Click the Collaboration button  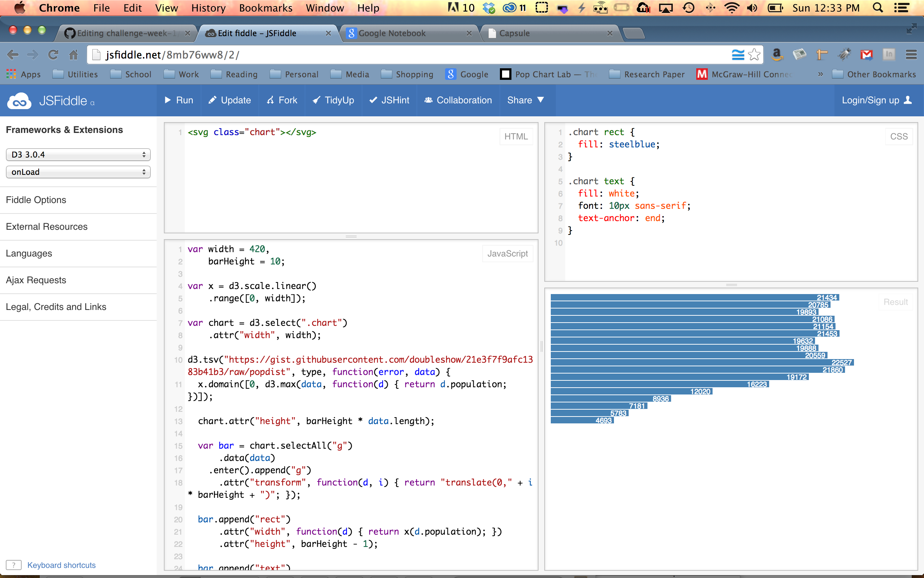coord(458,100)
